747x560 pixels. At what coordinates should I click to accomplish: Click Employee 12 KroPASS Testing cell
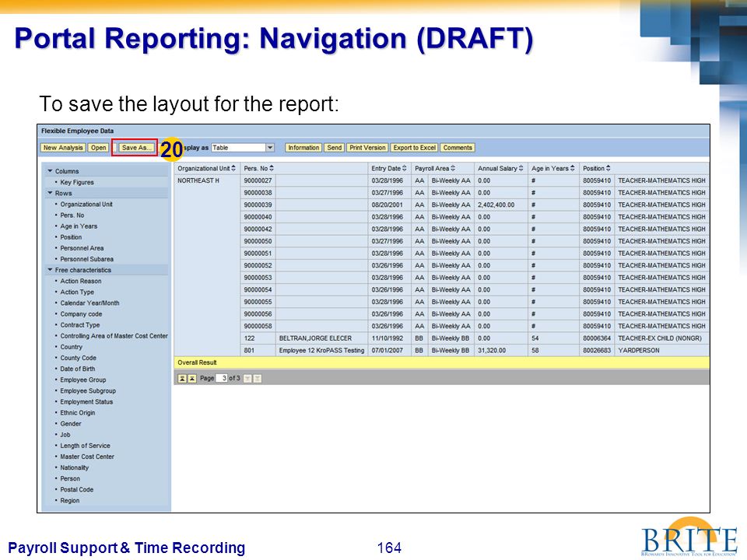click(321, 350)
